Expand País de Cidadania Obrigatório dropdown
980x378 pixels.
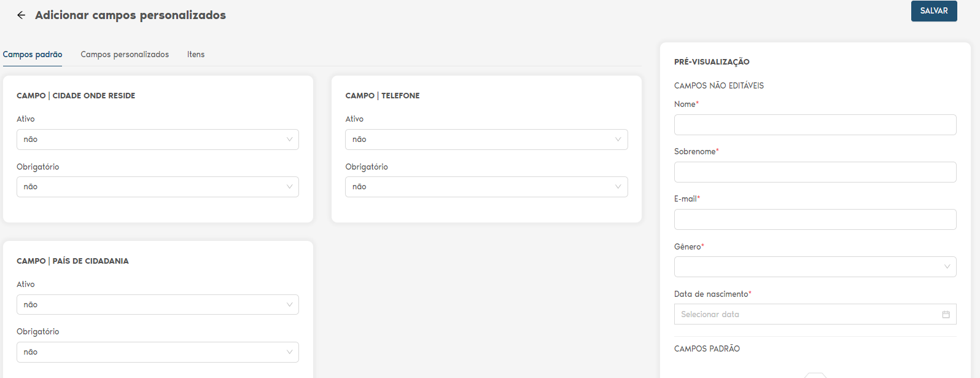click(x=157, y=352)
